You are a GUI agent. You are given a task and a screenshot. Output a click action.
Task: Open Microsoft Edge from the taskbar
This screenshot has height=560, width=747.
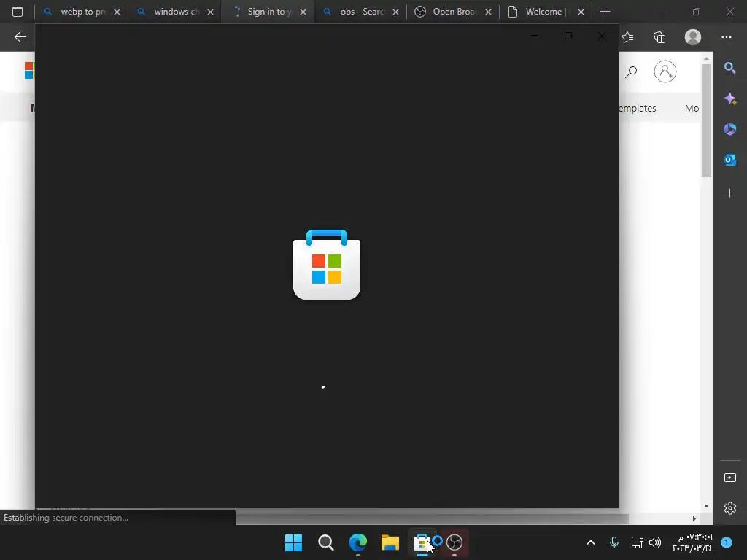coord(357,542)
